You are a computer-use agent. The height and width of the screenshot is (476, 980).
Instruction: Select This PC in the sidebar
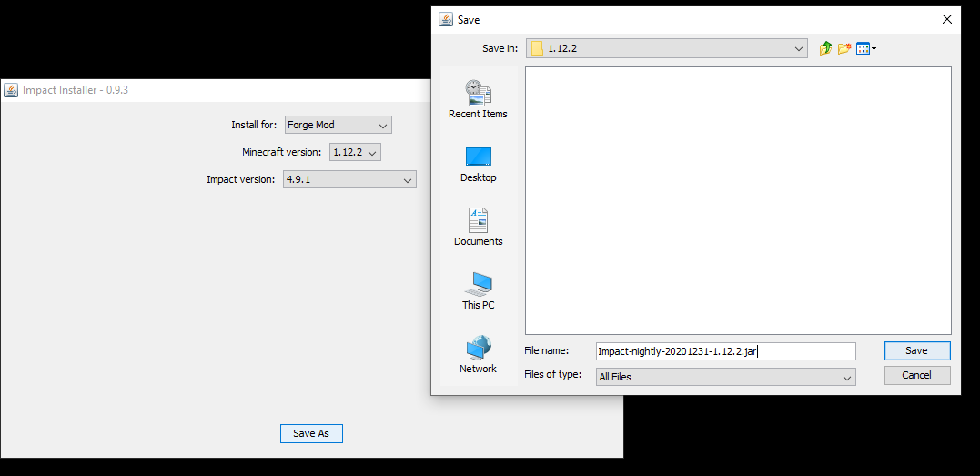point(478,291)
